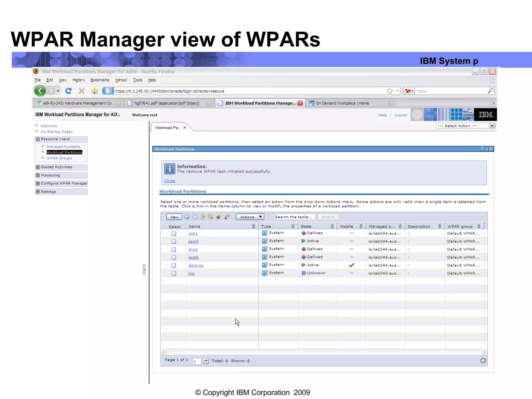The image size is (532, 399).
Task: Click the Yahoo search magnifier icon
Action: click(490, 91)
